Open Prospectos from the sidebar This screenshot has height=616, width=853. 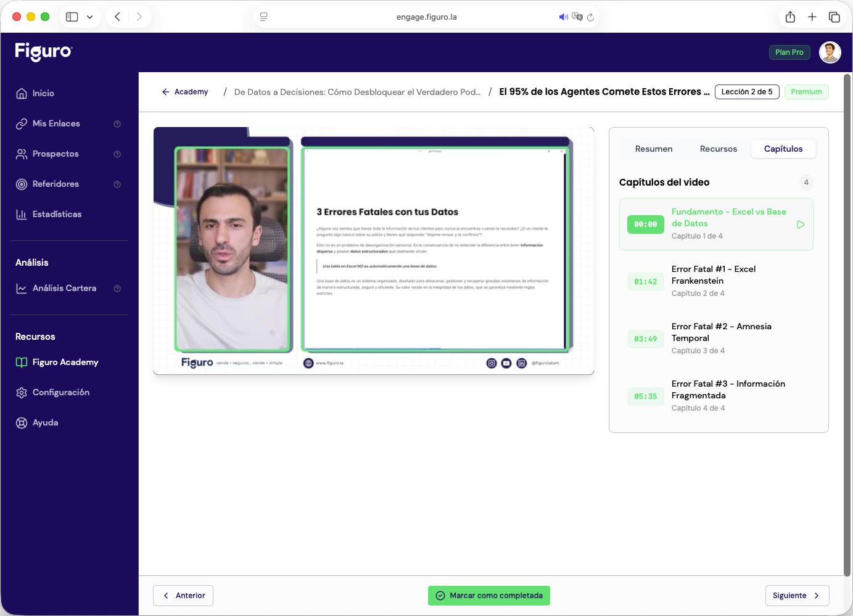(22, 154)
